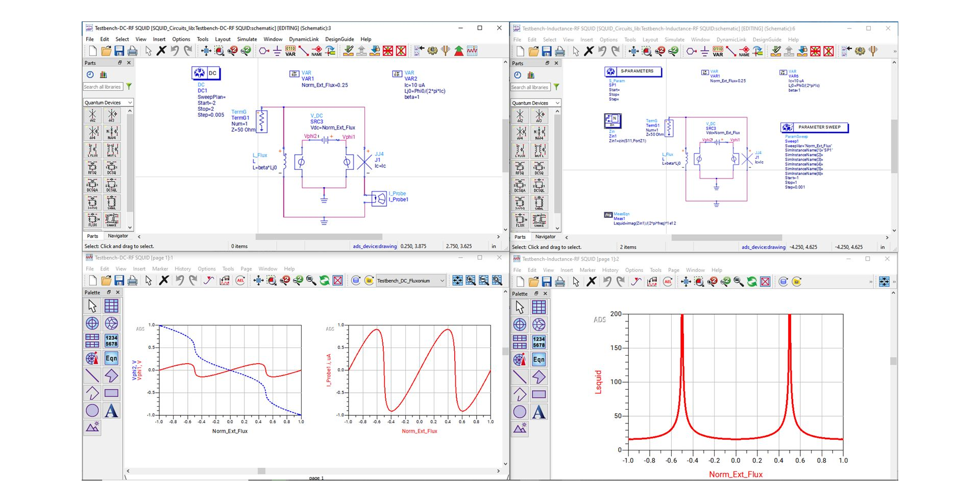Switch to Navigator tab in DC-RF schematic
This screenshot has height=502, width=980.
click(x=118, y=236)
